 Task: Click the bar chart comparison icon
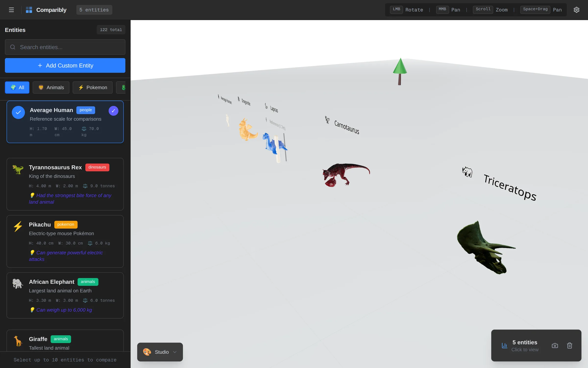click(x=504, y=345)
